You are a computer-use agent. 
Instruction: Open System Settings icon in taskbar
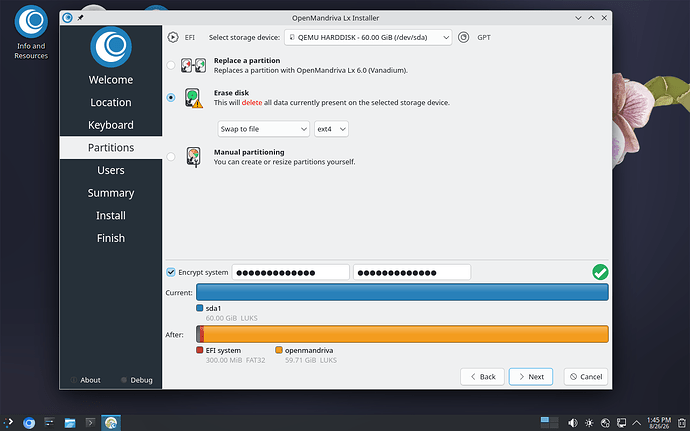[49, 423]
